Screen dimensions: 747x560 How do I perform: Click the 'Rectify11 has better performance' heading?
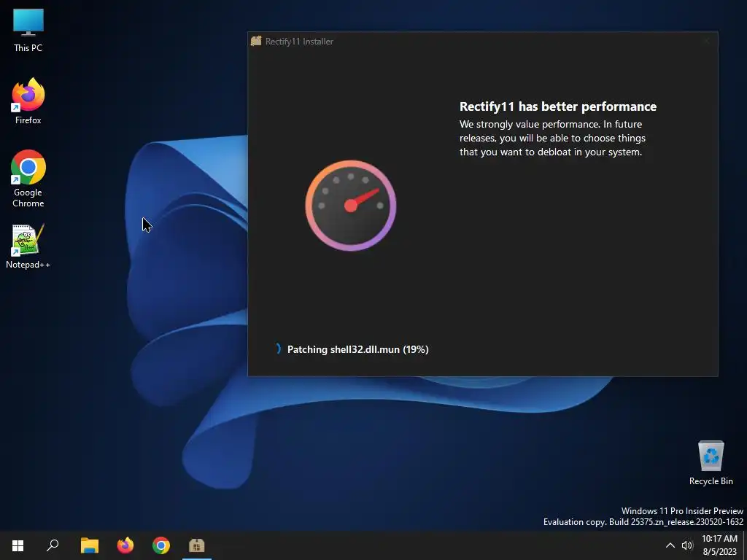(x=558, y=106)
